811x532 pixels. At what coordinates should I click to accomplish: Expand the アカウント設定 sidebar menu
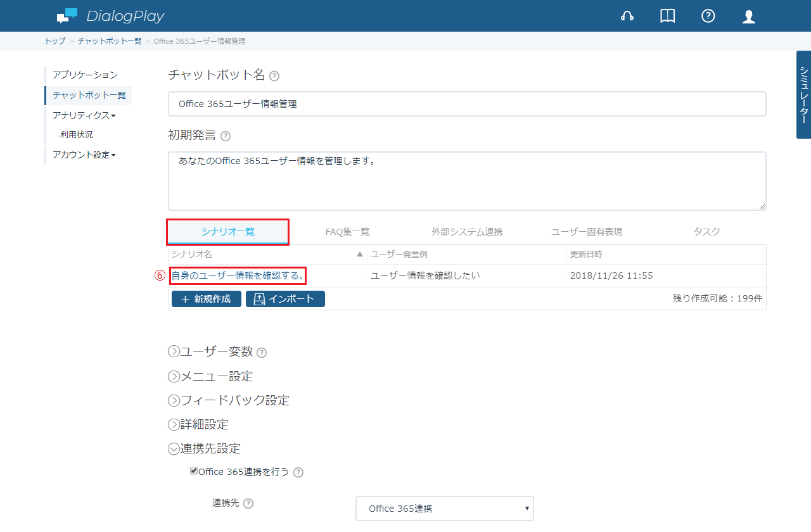84,155
